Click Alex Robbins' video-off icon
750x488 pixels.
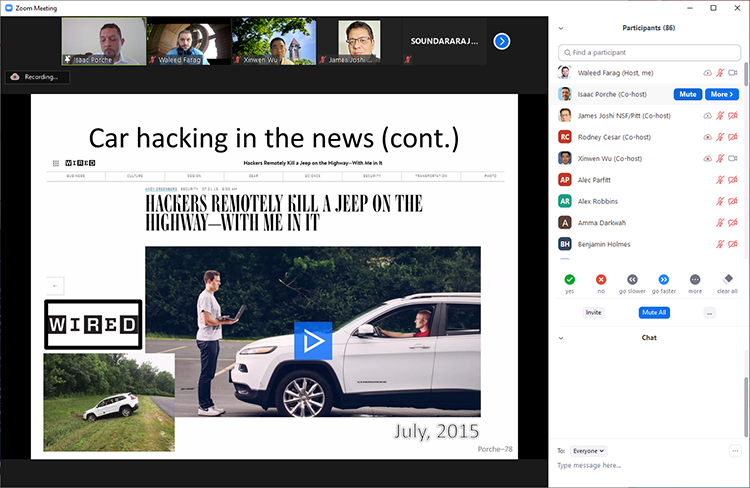pos(733,201)
